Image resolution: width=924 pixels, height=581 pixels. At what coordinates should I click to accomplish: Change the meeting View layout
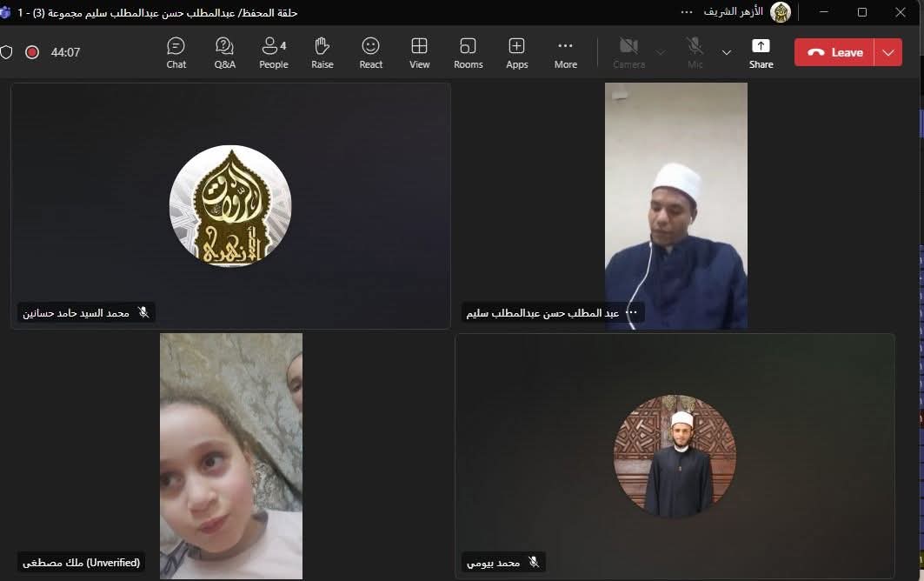[x=419, y=52]
